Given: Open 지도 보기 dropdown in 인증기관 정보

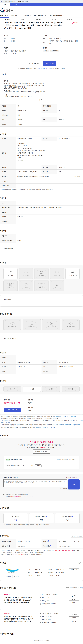Looking at the screenshot, I should (x=77, y=541).
